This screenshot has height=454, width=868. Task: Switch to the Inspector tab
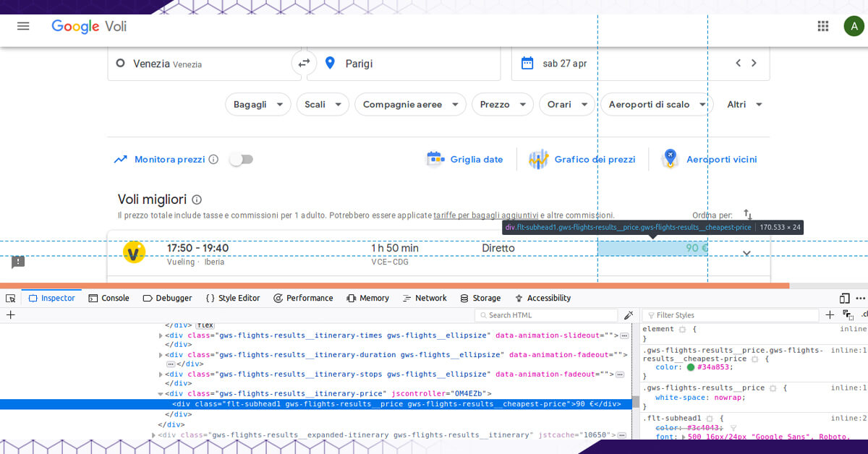click(x=51, y=298)
